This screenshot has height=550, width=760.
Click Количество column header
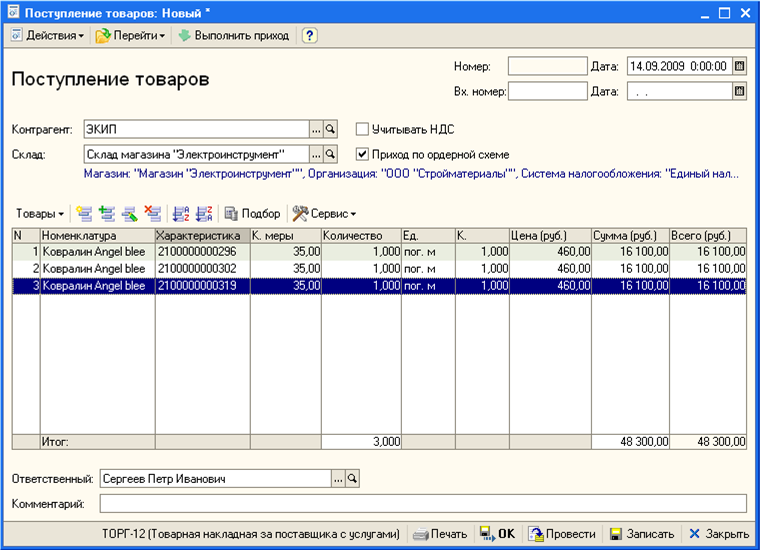361,236
